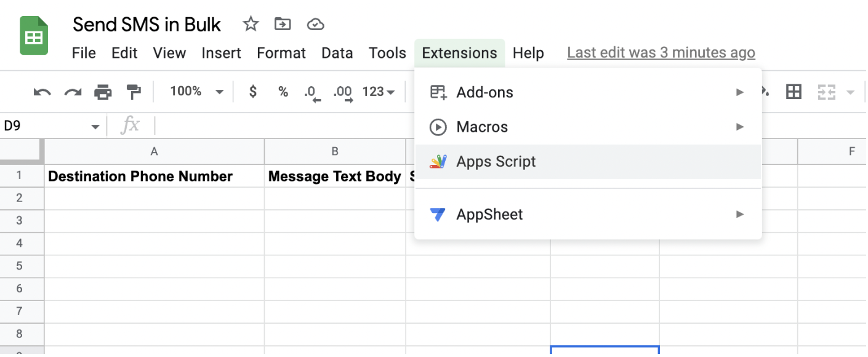
Task: Close the Extensions menu
Action: (x=459, y=53)
